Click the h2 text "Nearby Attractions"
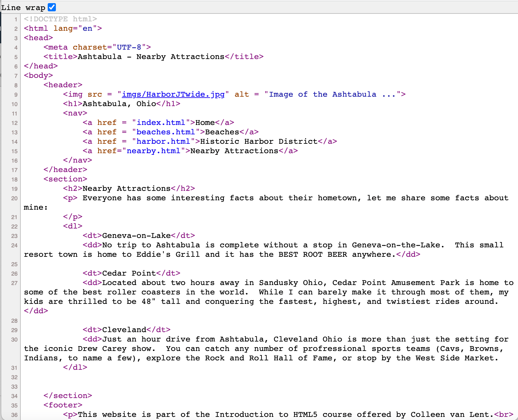The image size is (518, 420). [127, 188]
